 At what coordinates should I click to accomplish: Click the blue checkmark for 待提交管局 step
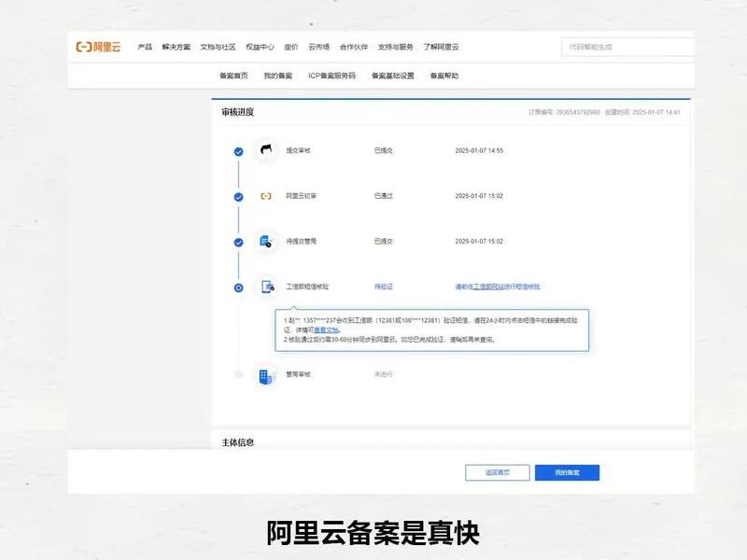[239, 242]
